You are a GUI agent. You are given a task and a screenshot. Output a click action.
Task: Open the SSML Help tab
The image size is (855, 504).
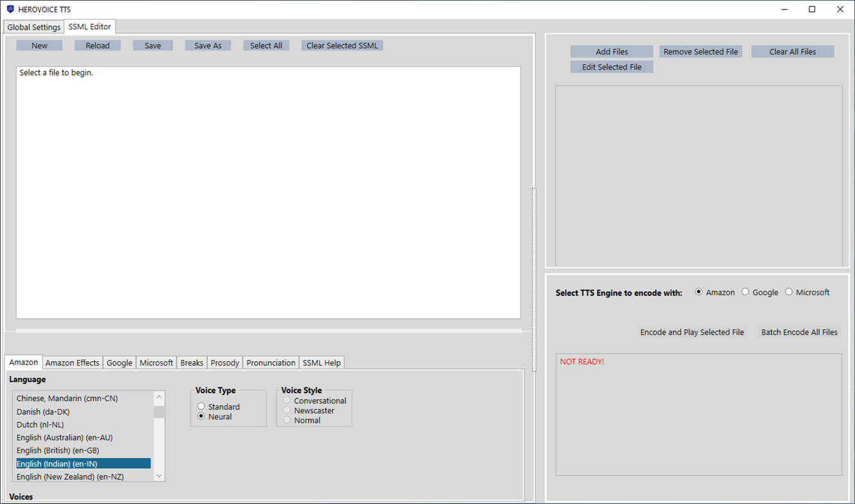322,362
